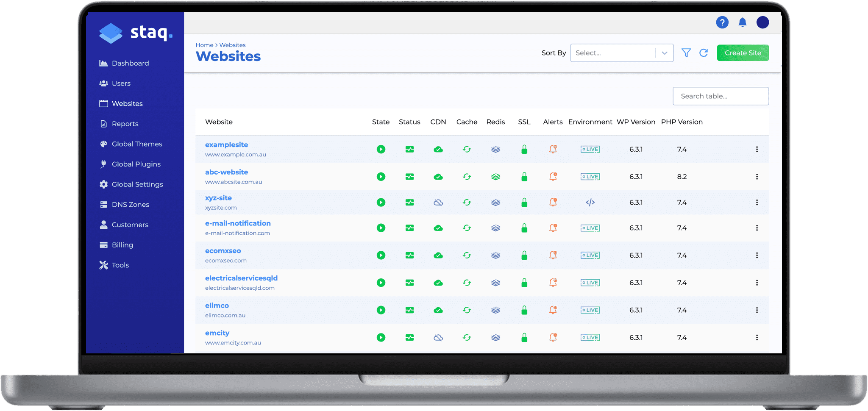Click the filter icon next to Sort By
Viewport: 868px width, 411px height.
click(686, 53)
